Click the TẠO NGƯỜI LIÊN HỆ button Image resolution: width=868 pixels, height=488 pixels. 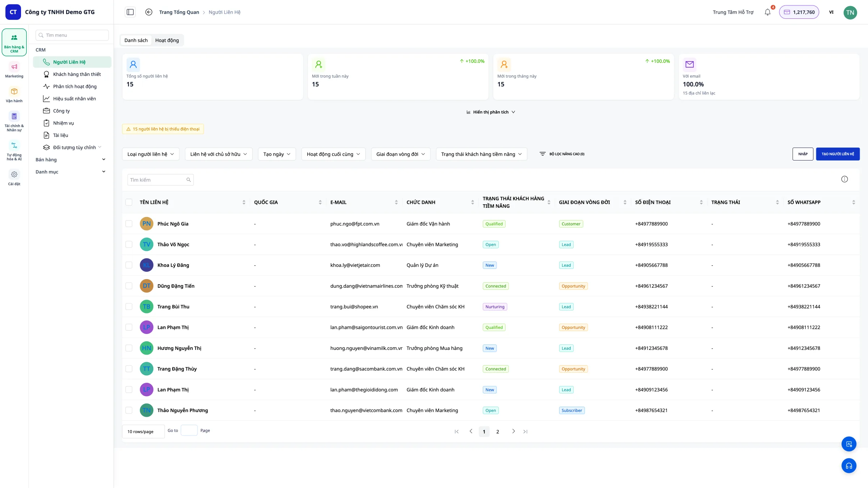838,154
